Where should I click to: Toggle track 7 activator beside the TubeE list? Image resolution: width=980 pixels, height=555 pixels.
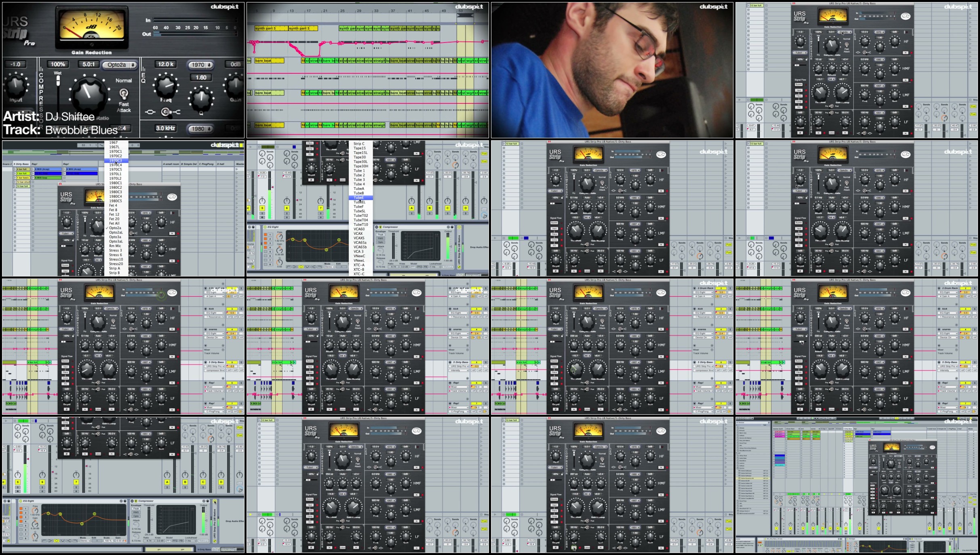tap(320, 208)
